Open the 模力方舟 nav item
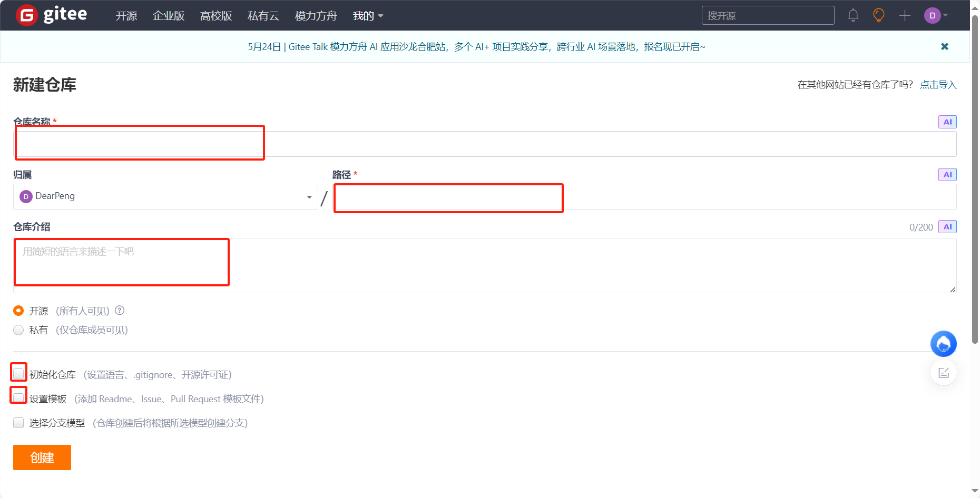 316,16
